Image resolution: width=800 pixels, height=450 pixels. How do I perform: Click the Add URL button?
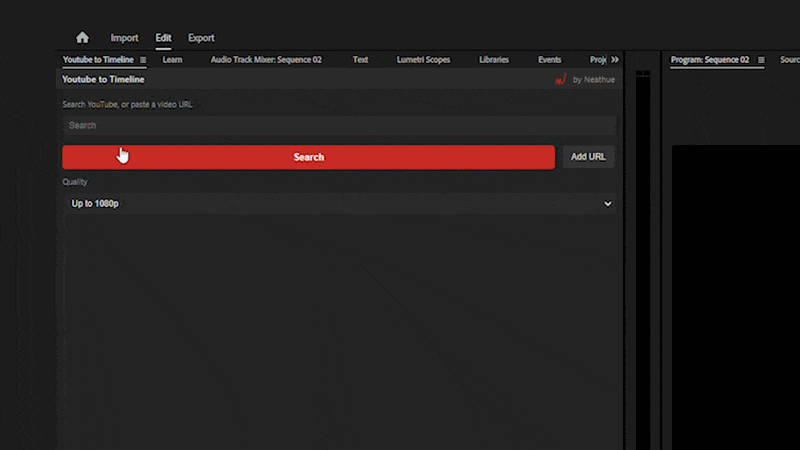[588, 157]
